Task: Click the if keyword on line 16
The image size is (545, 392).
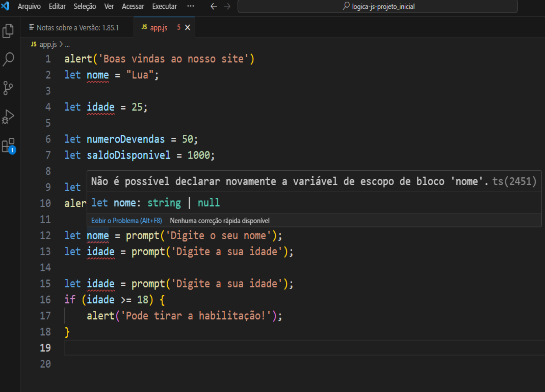Action: 70,300
